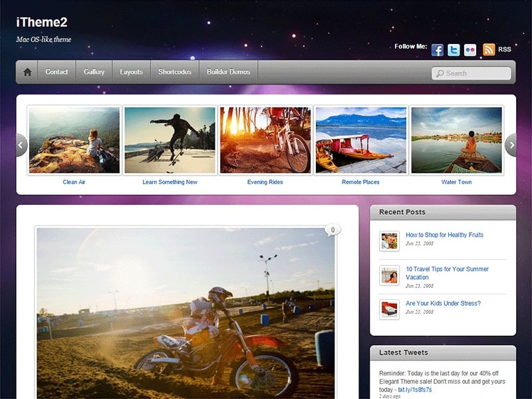Open the Learn Something New caption link
This screenshot has height=399, width=532.
(170, 182)
